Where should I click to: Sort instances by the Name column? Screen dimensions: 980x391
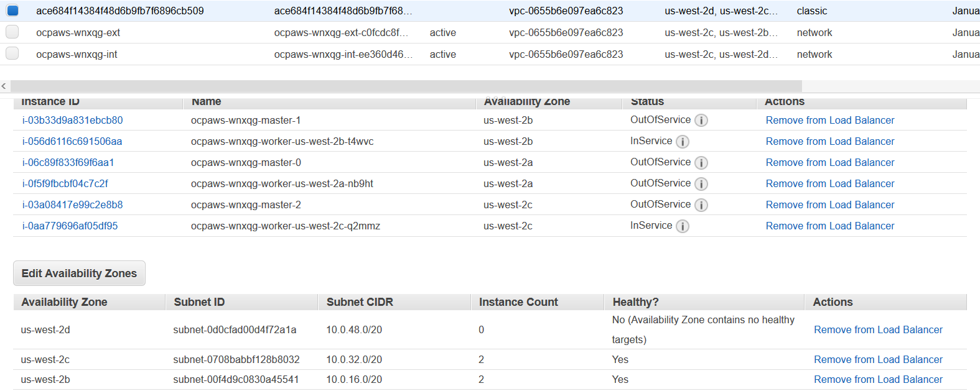[205, 101]
